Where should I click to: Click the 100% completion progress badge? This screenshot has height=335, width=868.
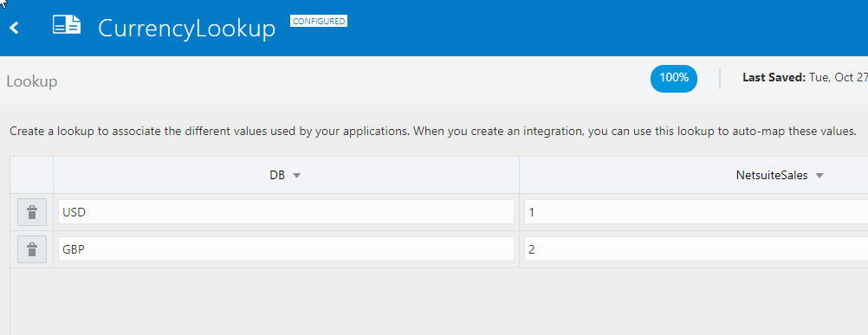pyautogui.click(x=674, y=79)
